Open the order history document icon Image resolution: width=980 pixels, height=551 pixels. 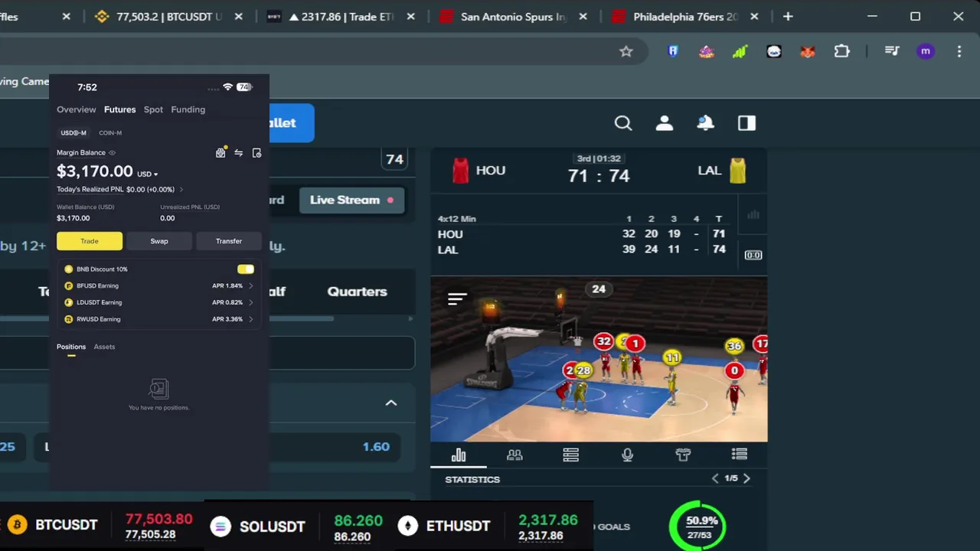pyautogui.click(x=256, y=153)
